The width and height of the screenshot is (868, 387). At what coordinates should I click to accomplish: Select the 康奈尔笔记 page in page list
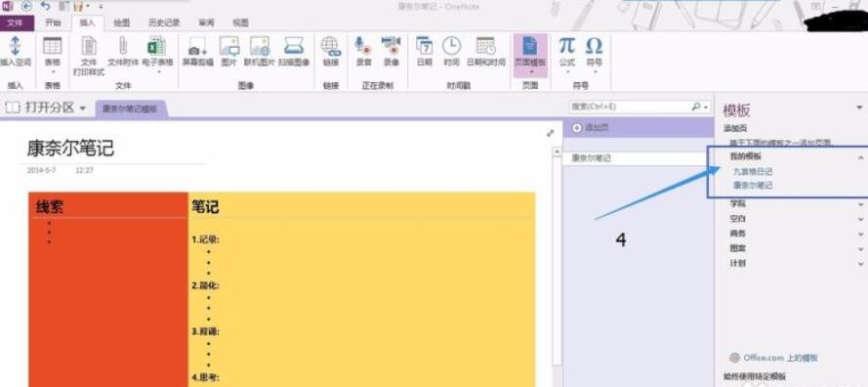click(639, 158)
